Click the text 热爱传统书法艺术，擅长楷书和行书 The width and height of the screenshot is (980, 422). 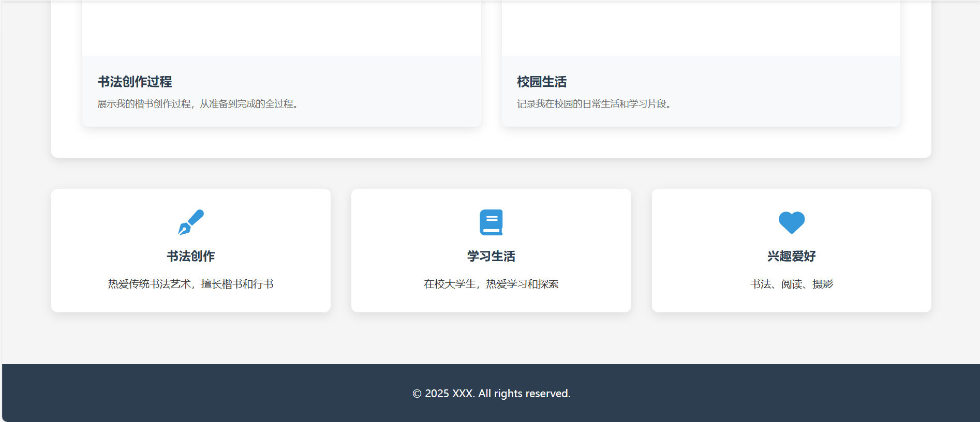coord(190,284)
